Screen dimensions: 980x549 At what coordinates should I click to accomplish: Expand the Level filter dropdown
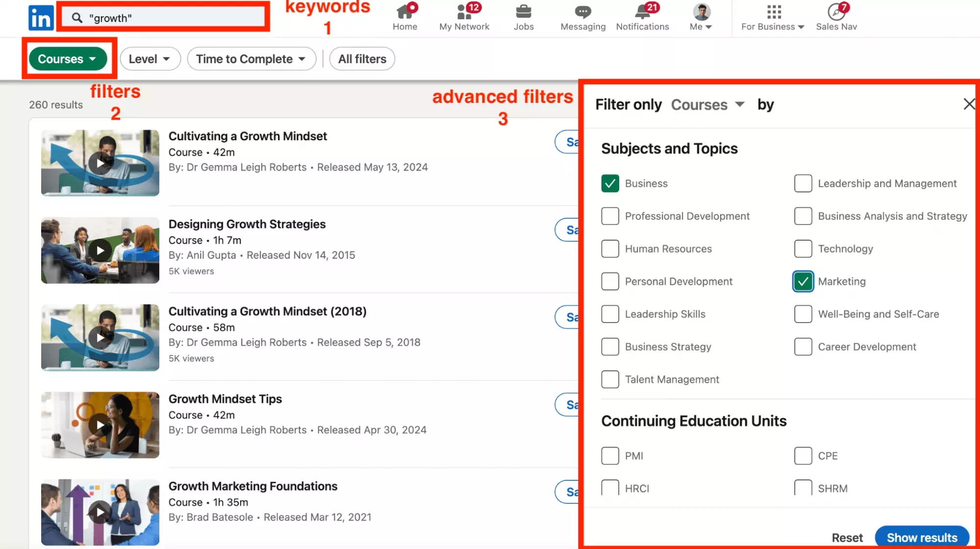coord(150,59)
